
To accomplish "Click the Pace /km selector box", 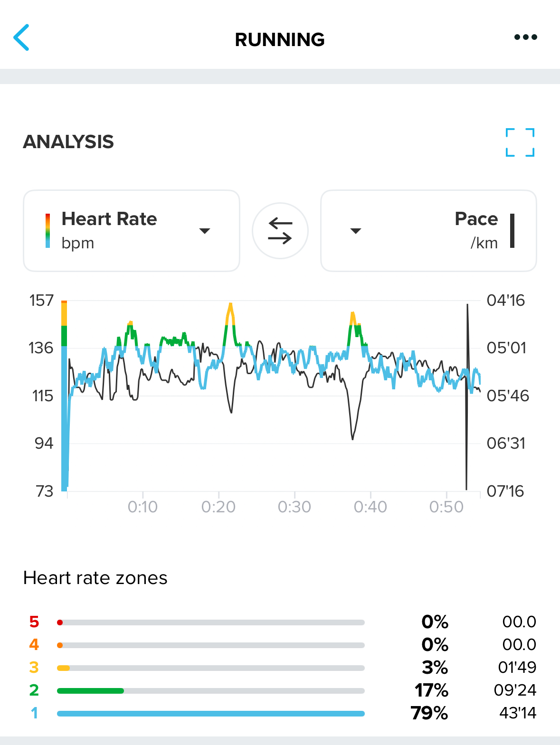I will pos(429,231).
